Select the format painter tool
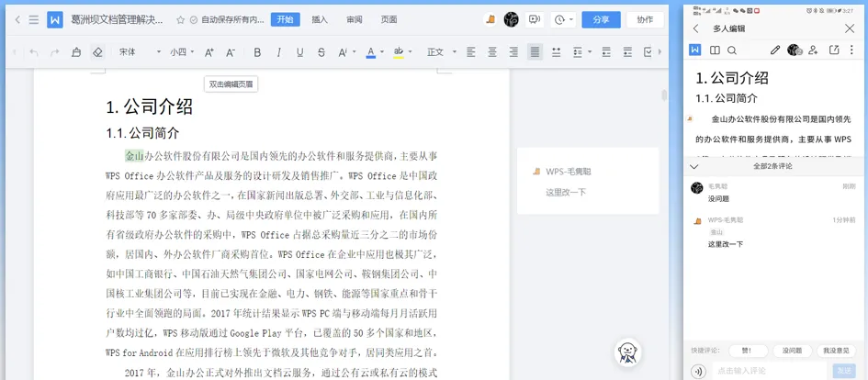This screenshot has width=868, height=380. click(76, 52)
